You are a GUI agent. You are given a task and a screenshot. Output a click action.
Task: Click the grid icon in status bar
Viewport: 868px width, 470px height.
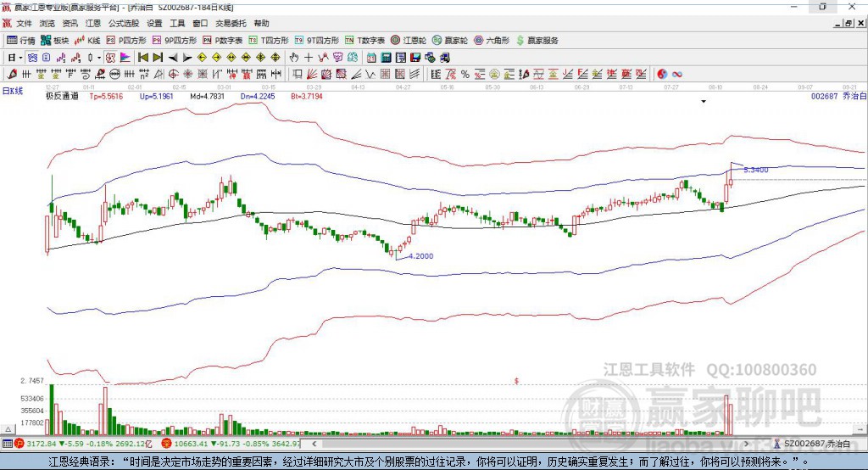click(7, 444)
